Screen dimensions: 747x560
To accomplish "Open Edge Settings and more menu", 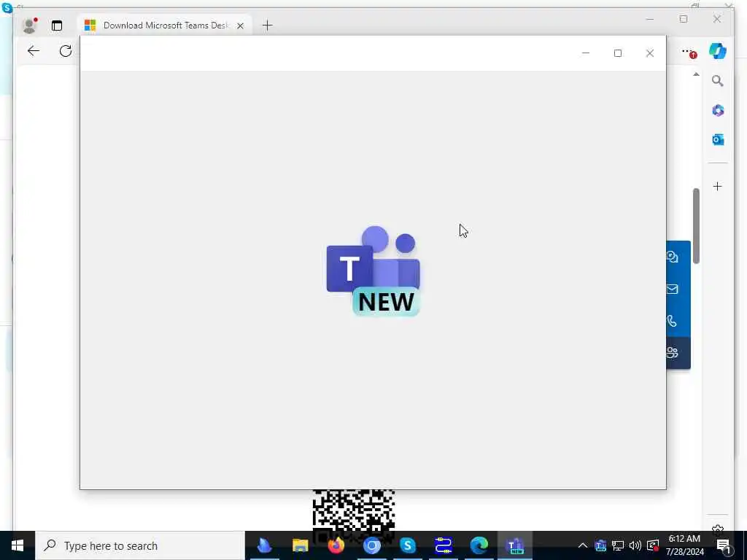I will pos(689,52).
